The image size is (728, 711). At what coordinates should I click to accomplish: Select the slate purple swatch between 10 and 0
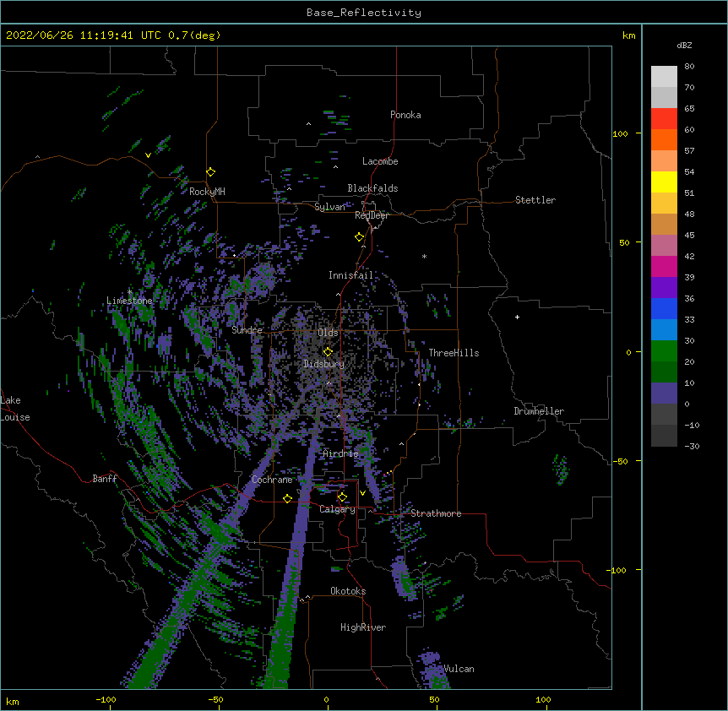pos(664,393)
